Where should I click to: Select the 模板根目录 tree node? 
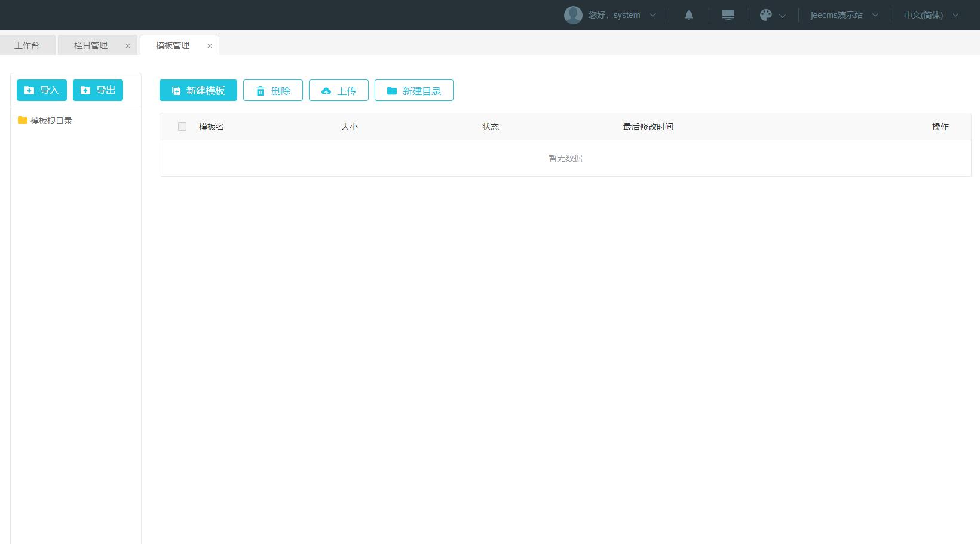pyautogui.click(x=51, y=121)
